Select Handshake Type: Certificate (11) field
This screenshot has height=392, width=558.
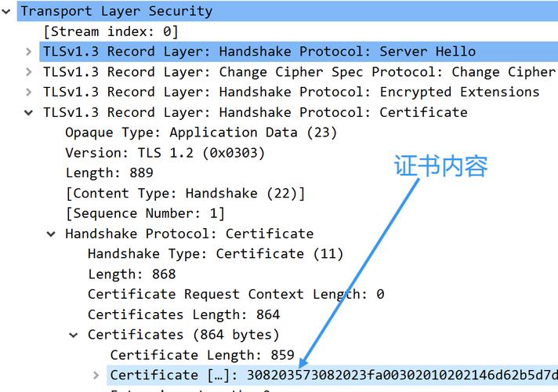216,254
